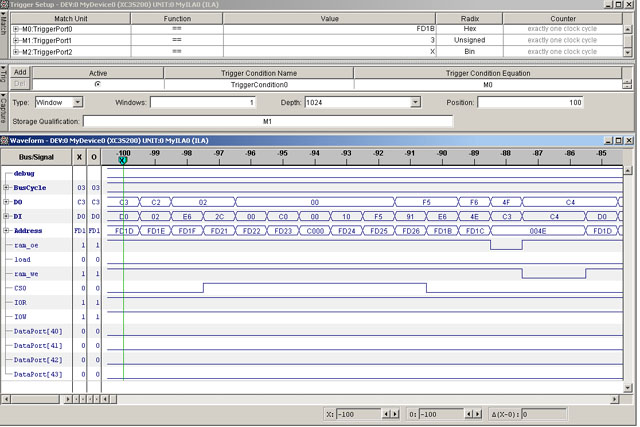Expand the BusCycle bus in waveform list

point(7,188)
